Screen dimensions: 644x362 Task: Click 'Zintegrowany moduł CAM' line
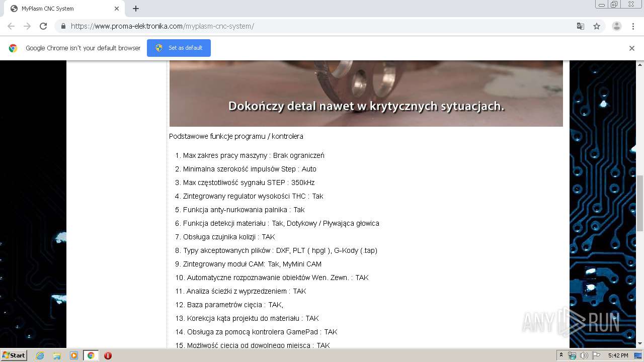pyautogui.click(x=252, y=264)
